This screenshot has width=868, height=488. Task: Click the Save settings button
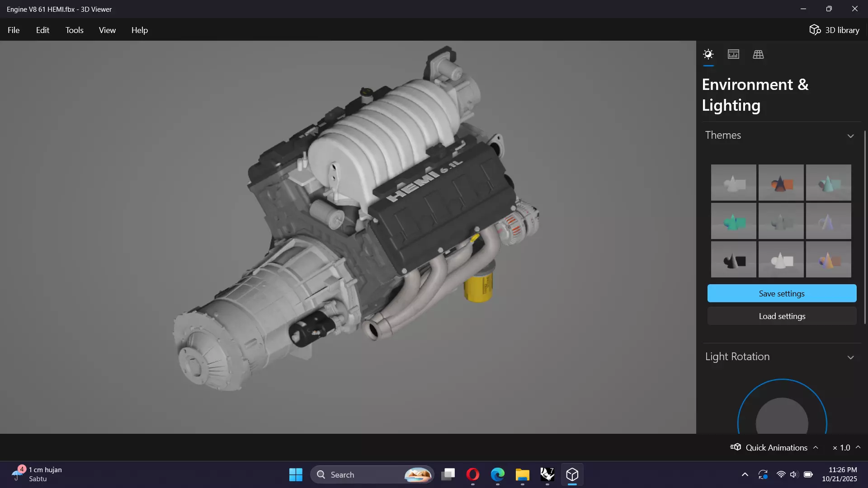[x=782, y=293]
